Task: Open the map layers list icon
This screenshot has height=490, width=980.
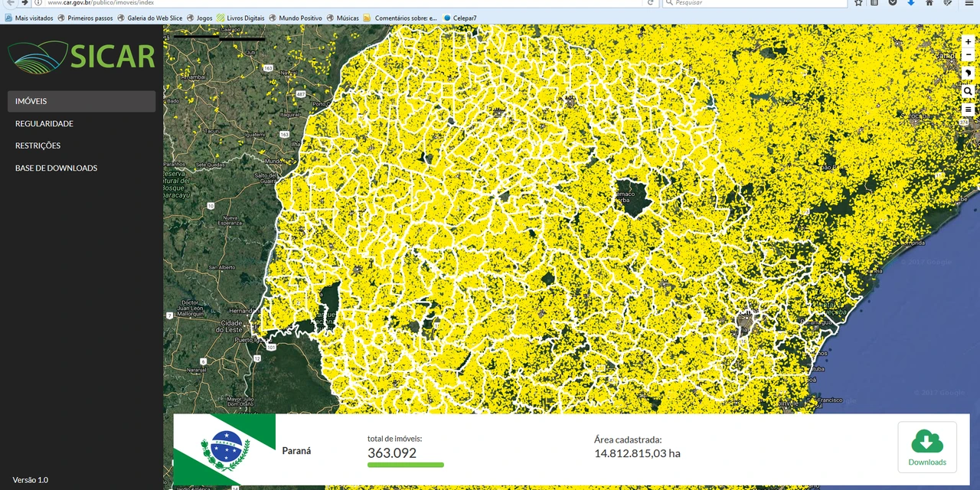Action: 968,109
